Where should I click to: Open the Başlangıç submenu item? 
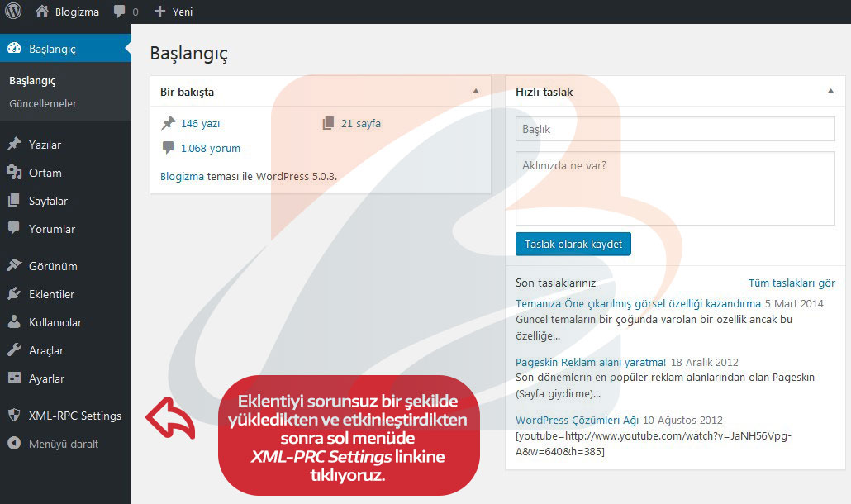(x=32, y=81)
